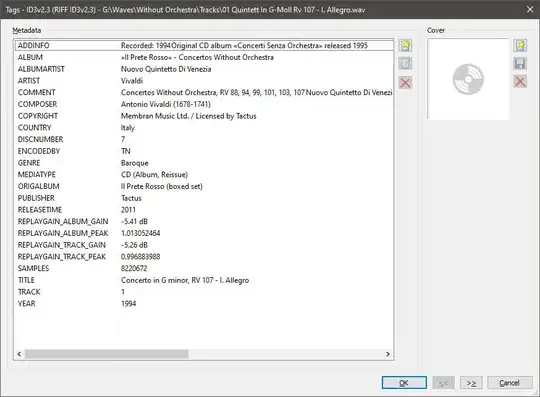Select the DISCNUMBER field row

coord(204,139)
